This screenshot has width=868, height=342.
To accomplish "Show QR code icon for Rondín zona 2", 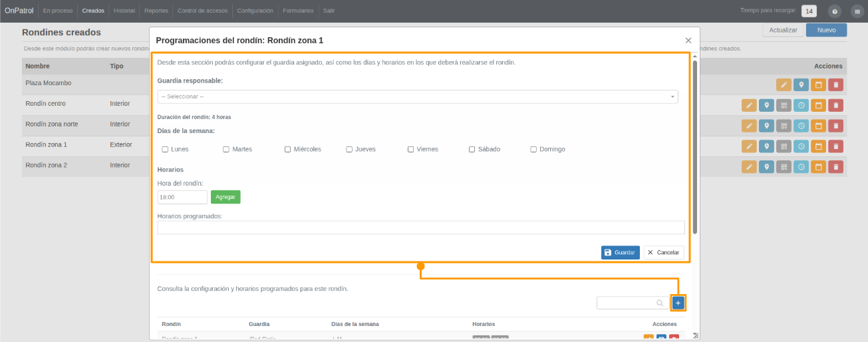I will pos(784,167).
